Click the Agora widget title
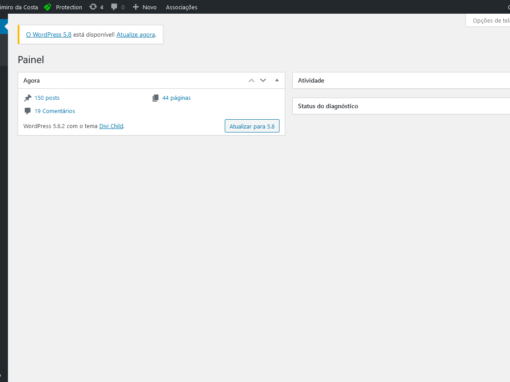The image size is (510, 382). [x=31, y=80]
